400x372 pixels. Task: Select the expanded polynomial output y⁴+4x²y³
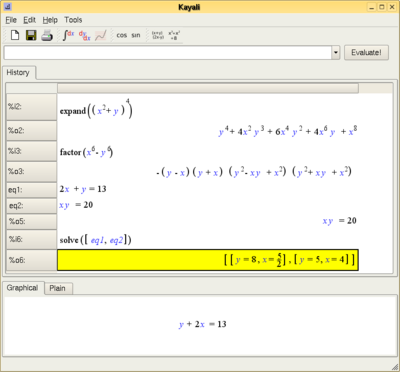click(288, 131)
